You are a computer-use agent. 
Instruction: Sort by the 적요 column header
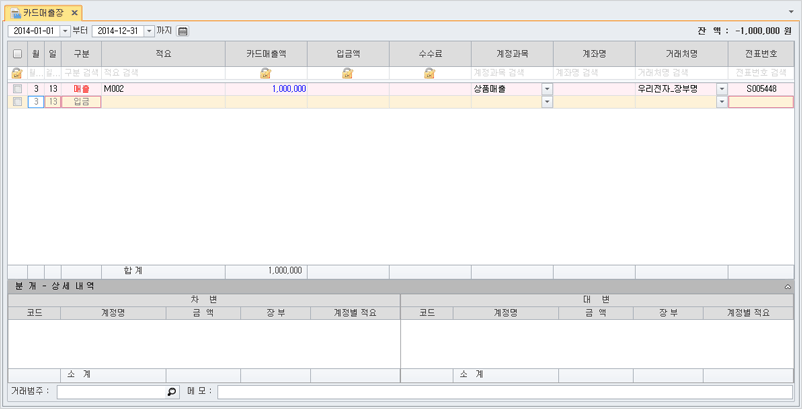(163, 54)
